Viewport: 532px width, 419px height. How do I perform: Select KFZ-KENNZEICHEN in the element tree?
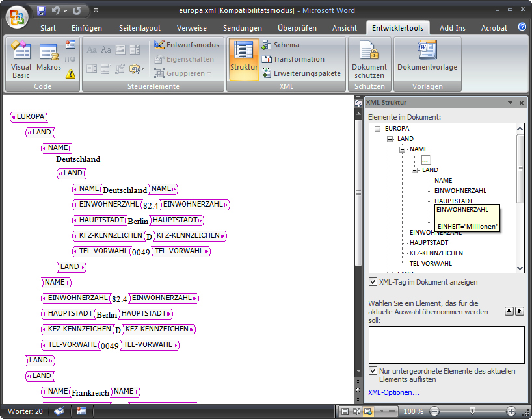coord(436,253)
